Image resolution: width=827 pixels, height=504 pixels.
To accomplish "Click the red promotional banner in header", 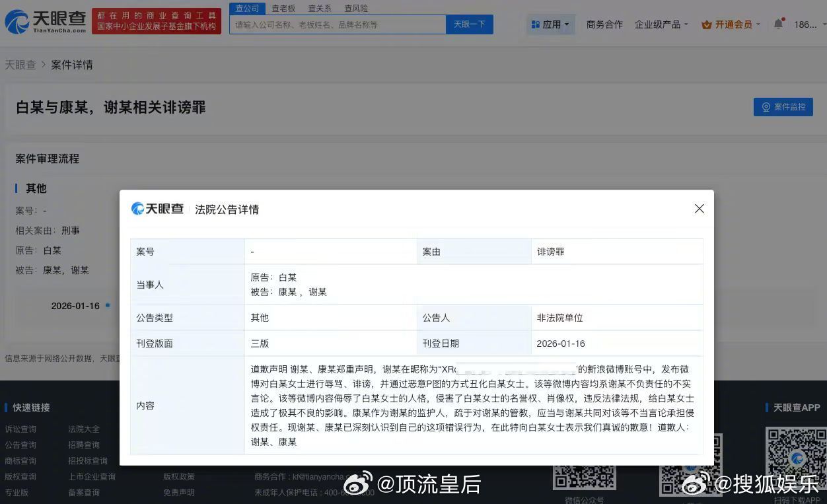I will (157, 21).
